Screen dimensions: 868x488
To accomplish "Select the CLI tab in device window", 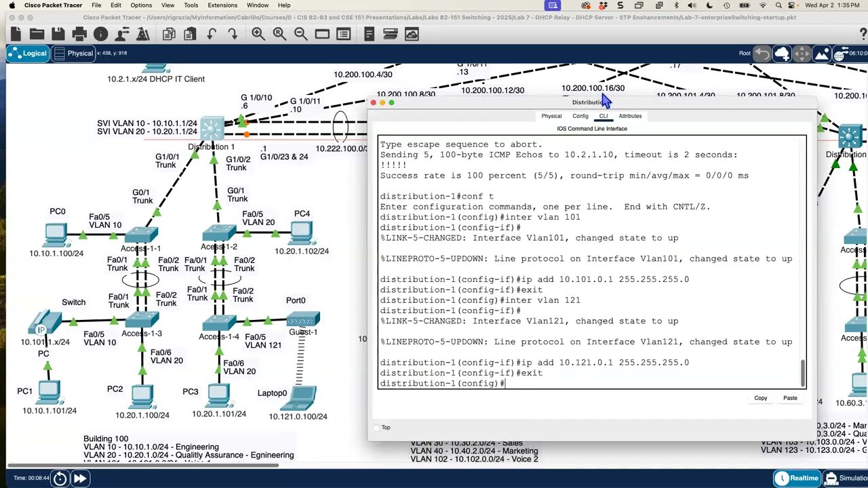I will 604,116.
